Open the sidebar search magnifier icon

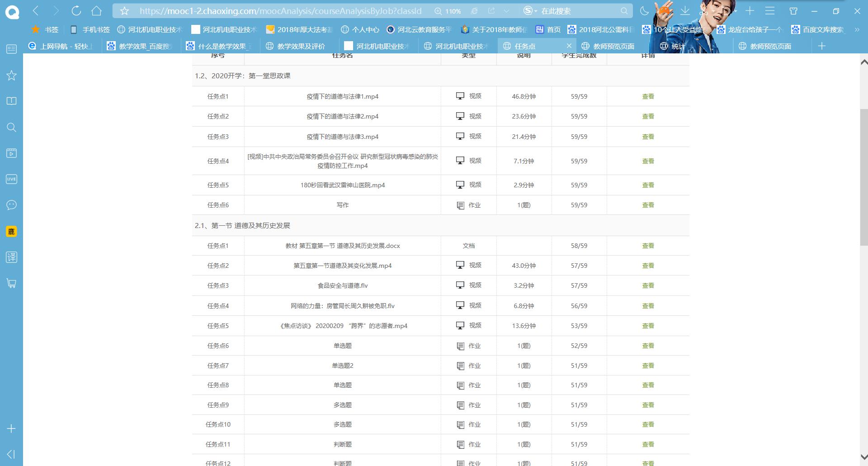(11, 127)
